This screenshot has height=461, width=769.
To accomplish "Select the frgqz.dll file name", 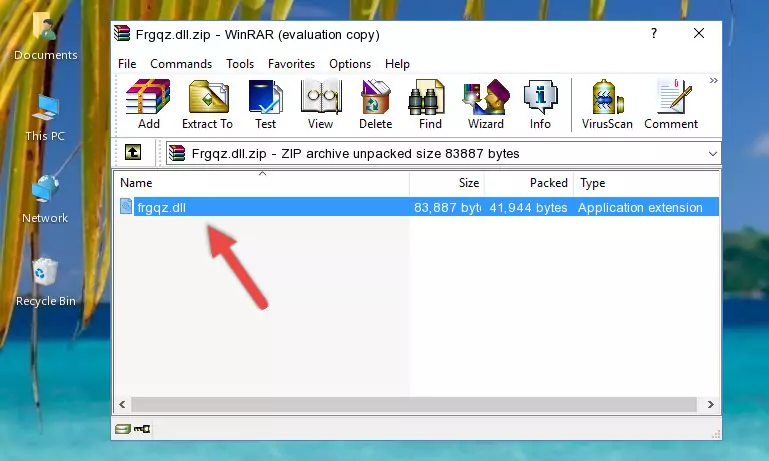I will [x=162, y=208].
